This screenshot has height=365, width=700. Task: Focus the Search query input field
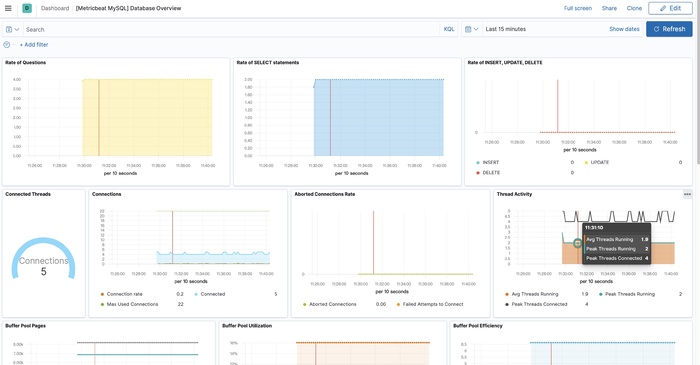(231, 29)
